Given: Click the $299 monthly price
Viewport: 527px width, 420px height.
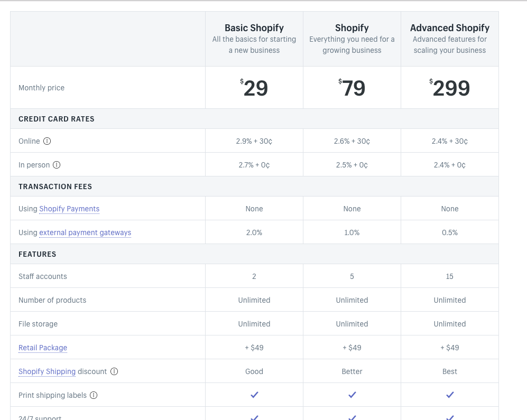Looking at the screenshot, I should [450, 88].
